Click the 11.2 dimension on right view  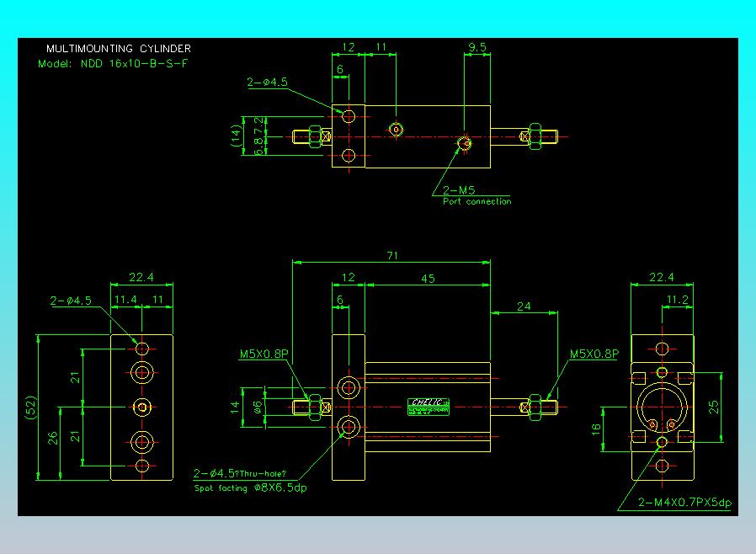[x=678, y=300]
